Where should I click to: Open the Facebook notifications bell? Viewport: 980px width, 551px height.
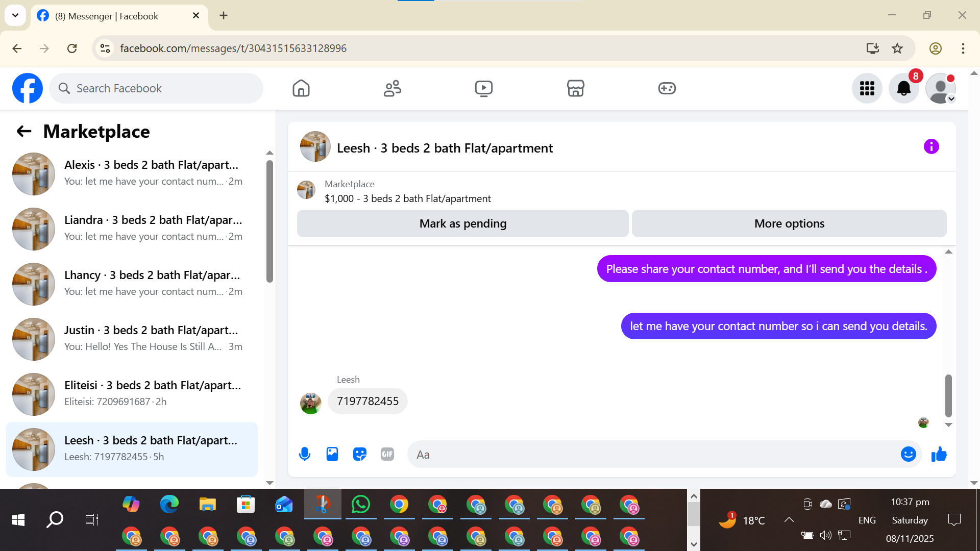click(x=903, y=88)
